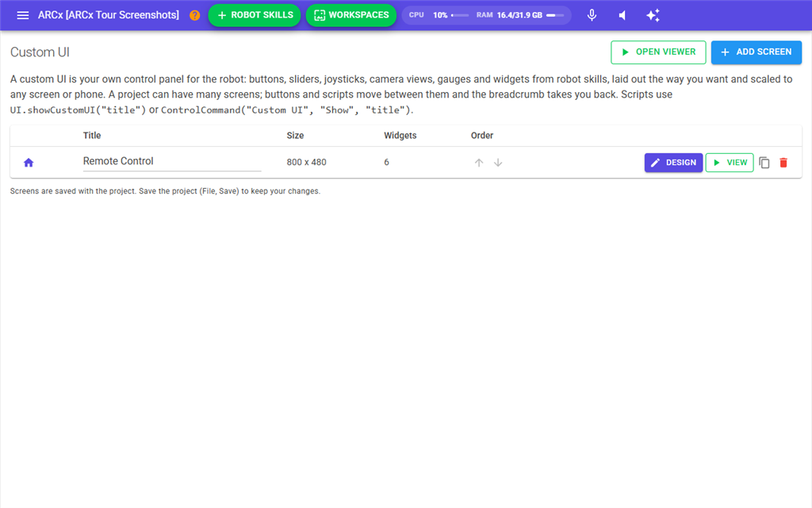Image resolution: width=812 pixels, height=508 pixels.
Task: Delete the Remote Control screen
Action: 783,163
